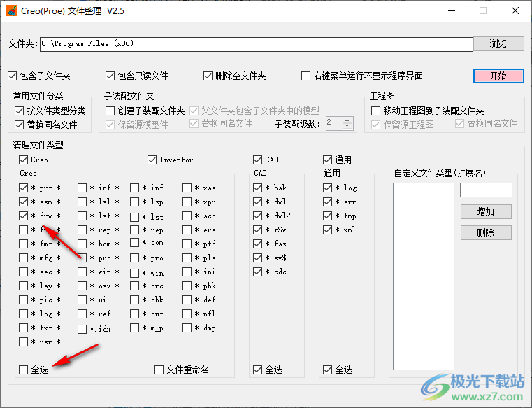
Task: Click the Creo file cleanup app icon
Action: [12, 11]
